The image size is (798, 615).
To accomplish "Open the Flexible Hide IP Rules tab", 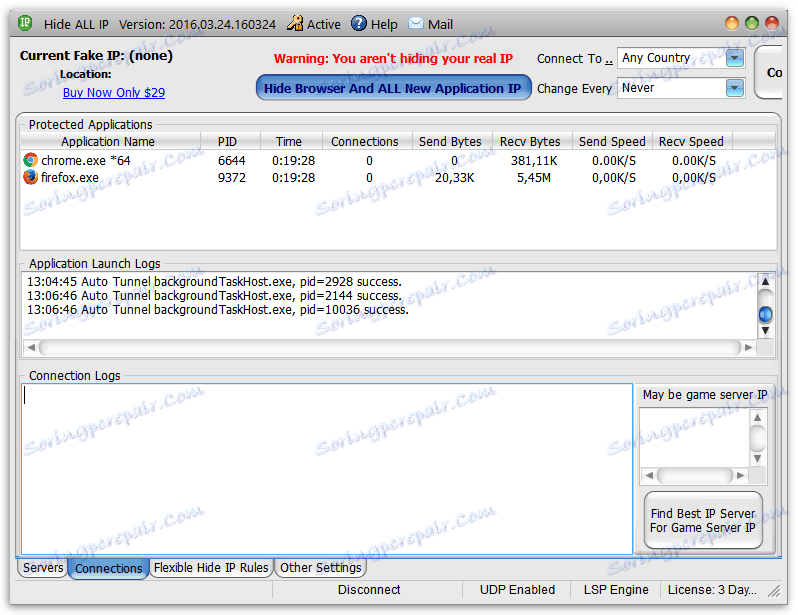I will [x=211, y=568].
